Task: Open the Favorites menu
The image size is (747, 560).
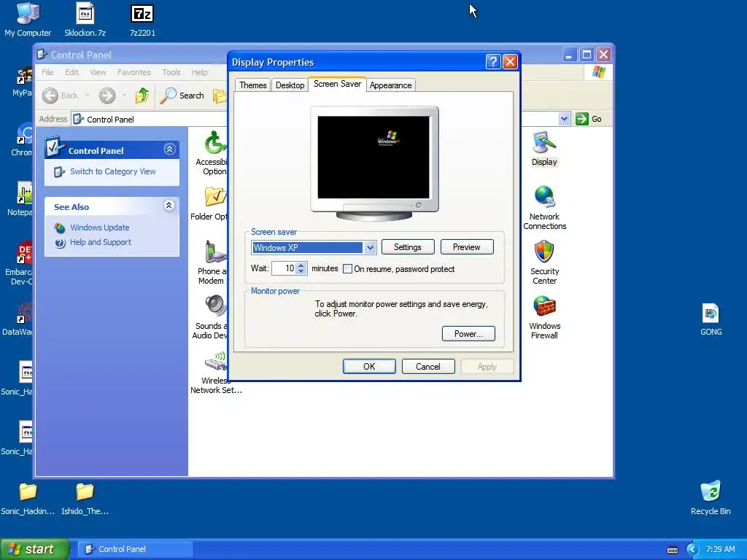Action: click(x=134, y=72)
